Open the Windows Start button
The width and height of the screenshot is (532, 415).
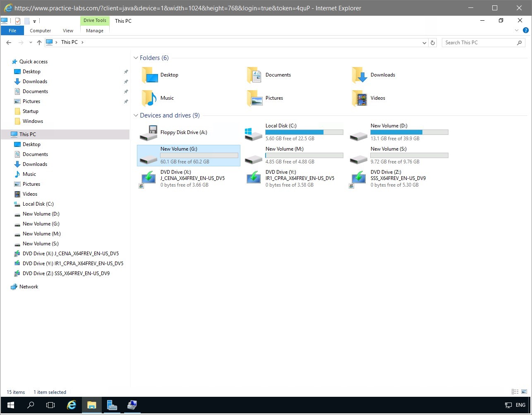tap(11, 405)
